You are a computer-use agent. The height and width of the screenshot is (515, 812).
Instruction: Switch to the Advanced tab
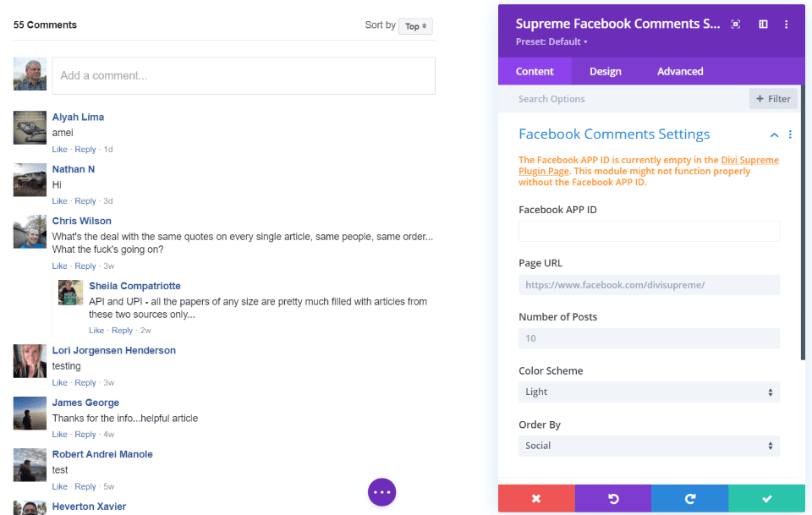(680, 72)
